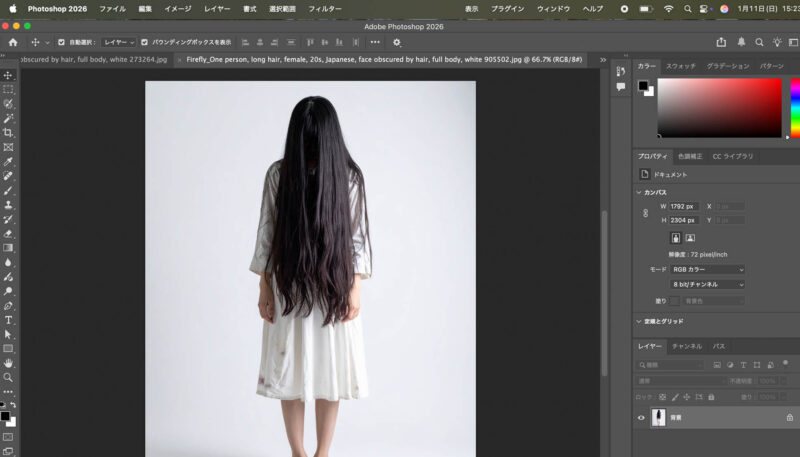Open the ファイル menu
The image size is (800, 457).
[x=112, y=9]
